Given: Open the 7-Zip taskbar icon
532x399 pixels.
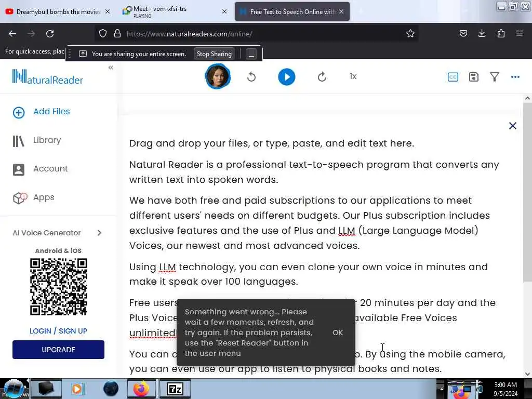Looking at the screenshot, I should 175,389.
